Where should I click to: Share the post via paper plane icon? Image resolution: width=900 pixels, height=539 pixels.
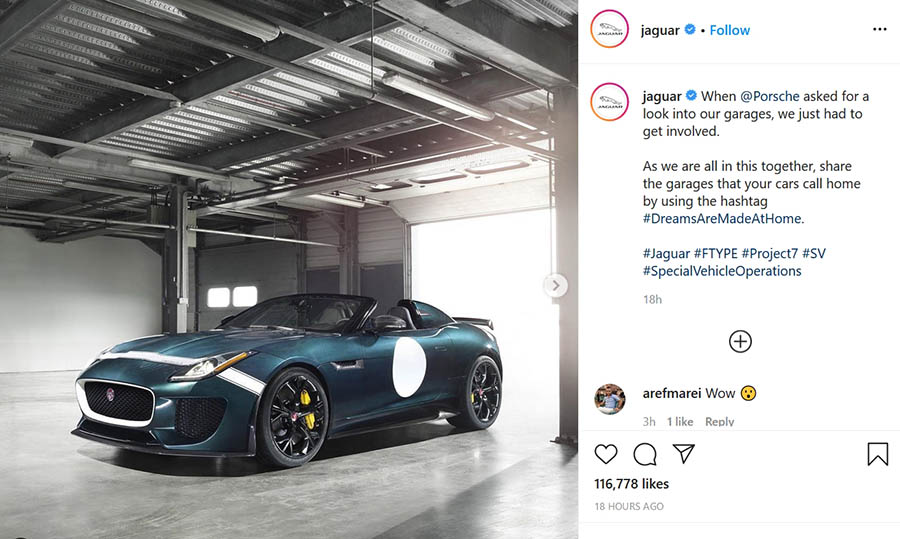click(x=684, y=453)
